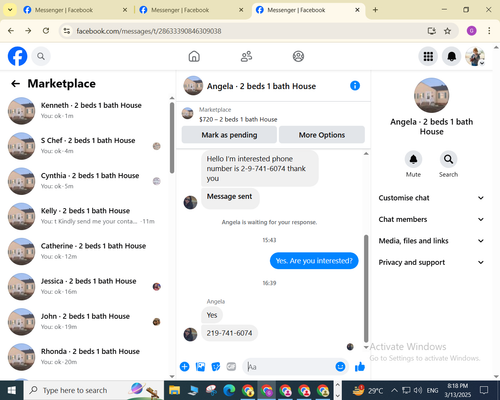Click the More Options button

[322, 135]
